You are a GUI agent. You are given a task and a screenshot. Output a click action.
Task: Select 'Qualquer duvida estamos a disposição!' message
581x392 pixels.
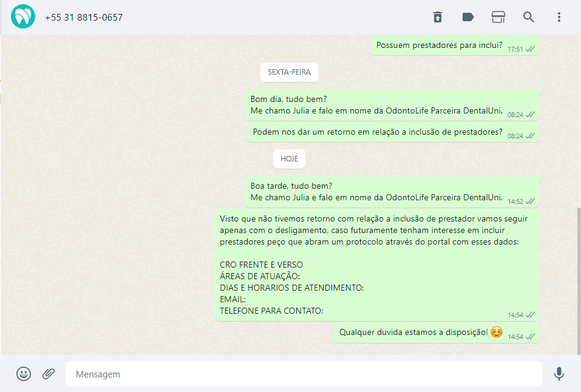click(436, 333)
